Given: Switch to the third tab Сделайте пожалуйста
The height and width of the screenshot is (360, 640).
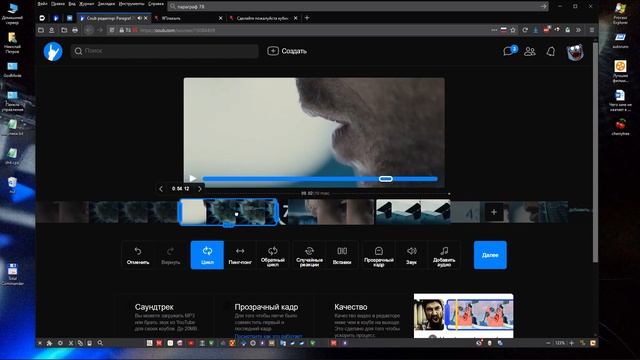Looking at the screenshot, I should [263, 18].
